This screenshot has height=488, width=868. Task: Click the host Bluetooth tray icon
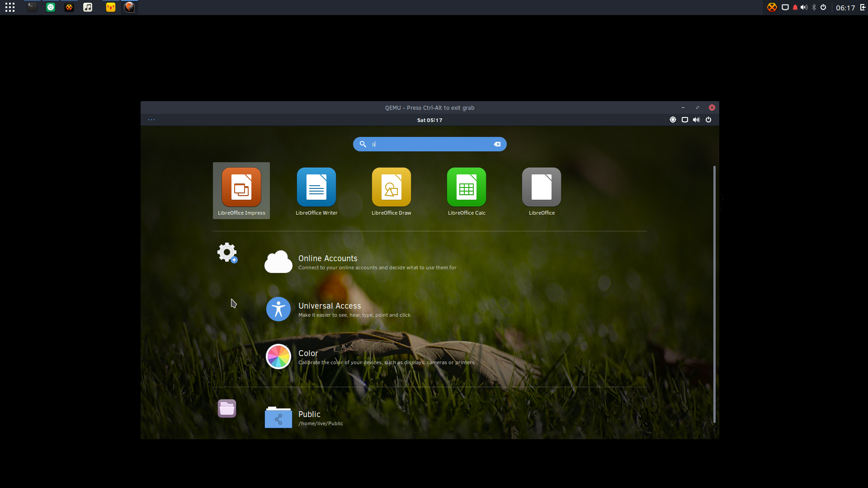point(814,7)
